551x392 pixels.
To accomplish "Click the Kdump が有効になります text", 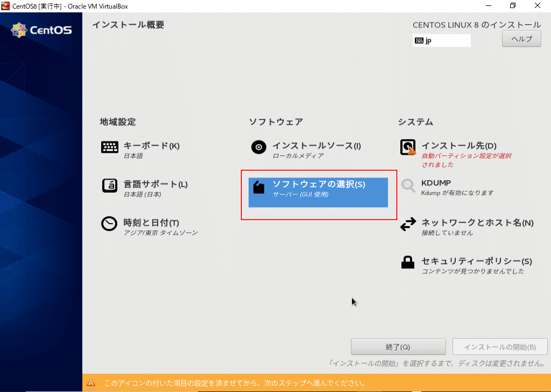I will [x=457, y=193].
